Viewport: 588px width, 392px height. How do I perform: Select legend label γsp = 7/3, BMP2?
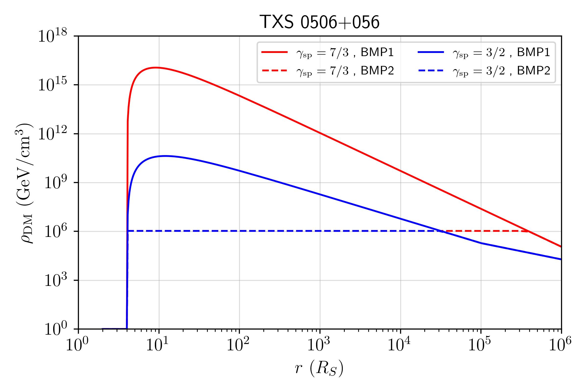345,71
